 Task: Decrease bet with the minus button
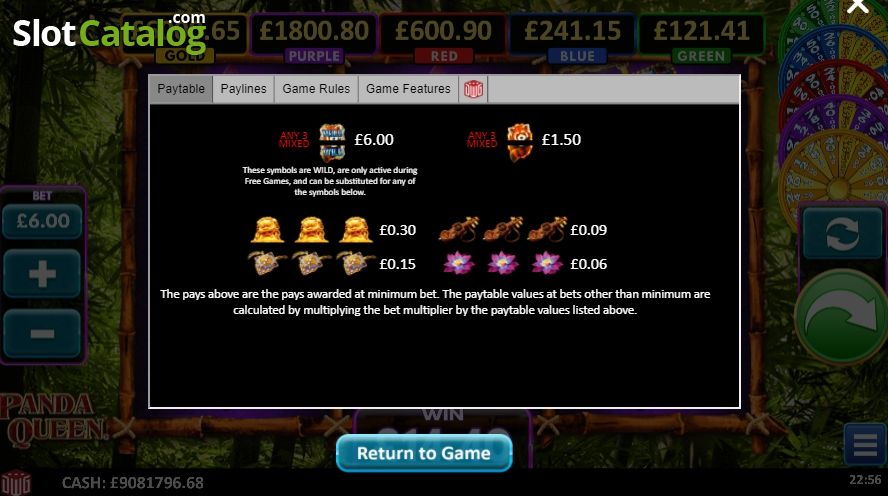pyautogui.click(x=42, y=333)
